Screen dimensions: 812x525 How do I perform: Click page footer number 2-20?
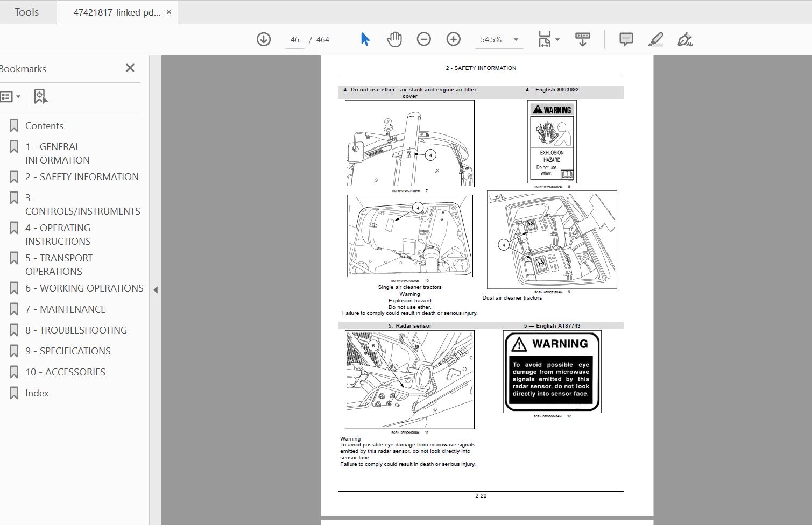[481, 496]
